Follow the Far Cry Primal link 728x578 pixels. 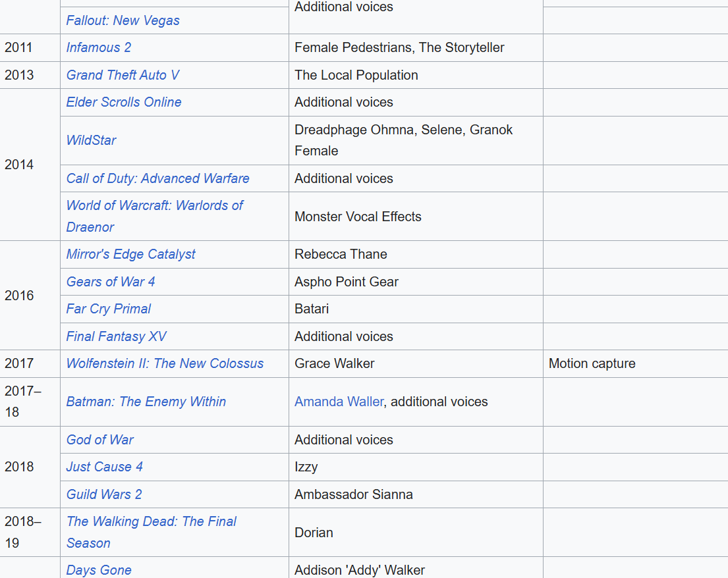tap(108, 309)
